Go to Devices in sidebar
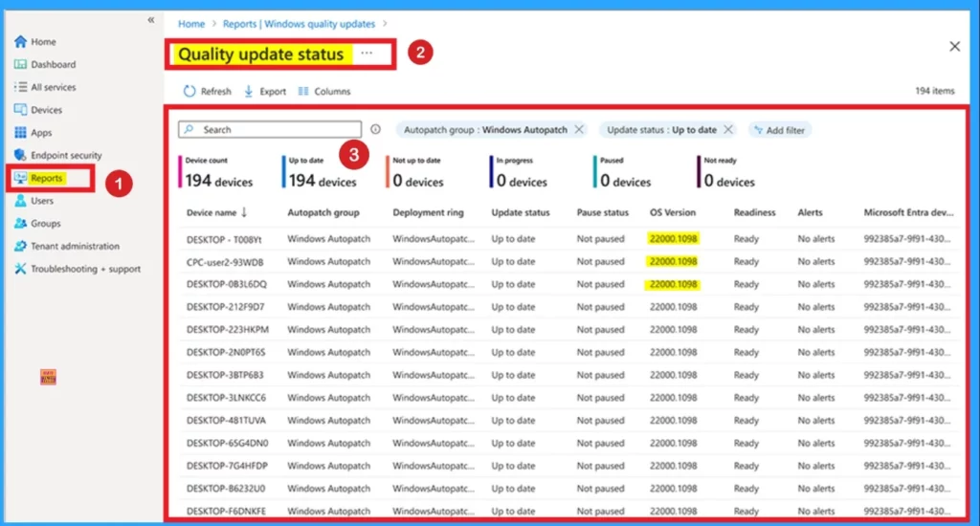 point(46,110)
